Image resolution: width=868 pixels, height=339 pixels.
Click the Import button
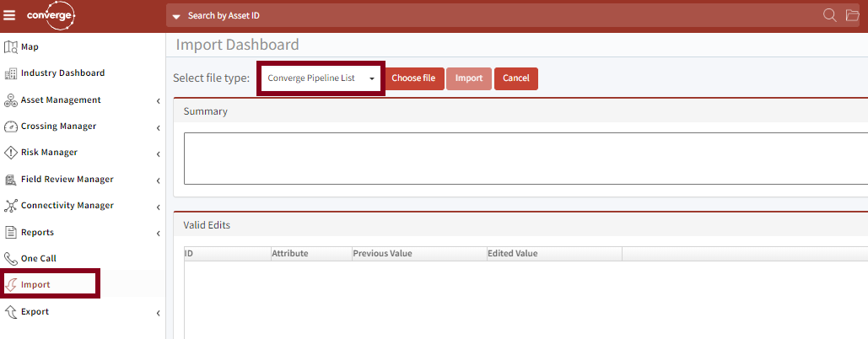(x=469, y=78)
